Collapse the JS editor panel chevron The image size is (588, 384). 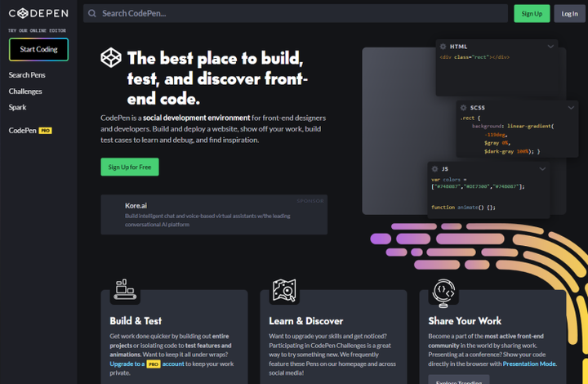tap(542, 169)
